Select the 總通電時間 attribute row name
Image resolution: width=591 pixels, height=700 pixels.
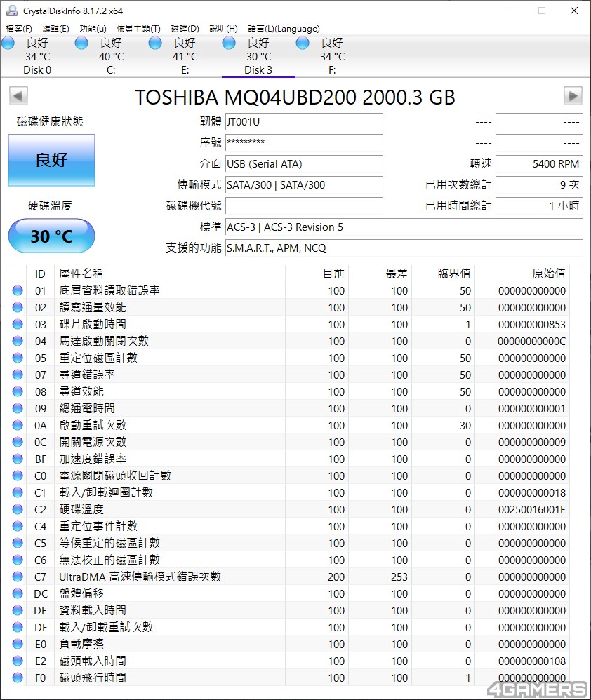pyautogui.click(x=87, y=408)
